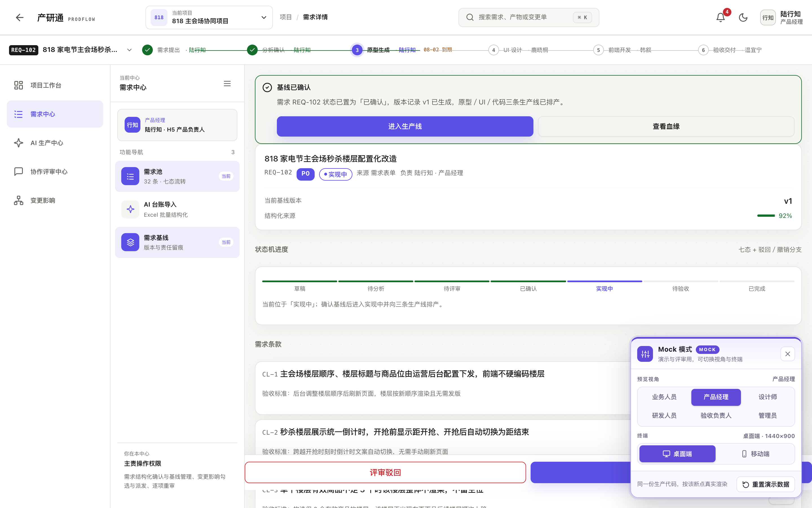Click the 评审驳回 button

tap(385, 472)
